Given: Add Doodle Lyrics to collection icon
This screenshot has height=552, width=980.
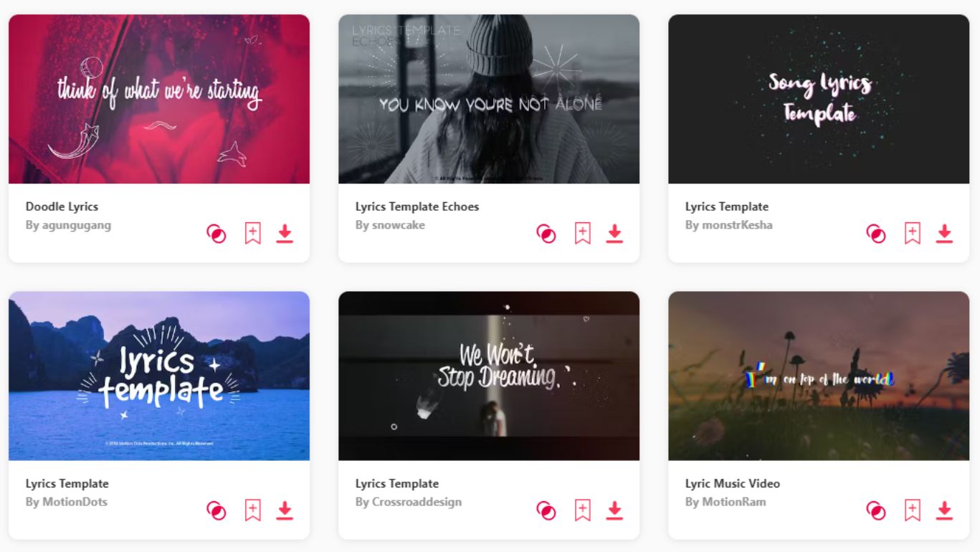Looking at the screenshot, I should tap(217, 234).
